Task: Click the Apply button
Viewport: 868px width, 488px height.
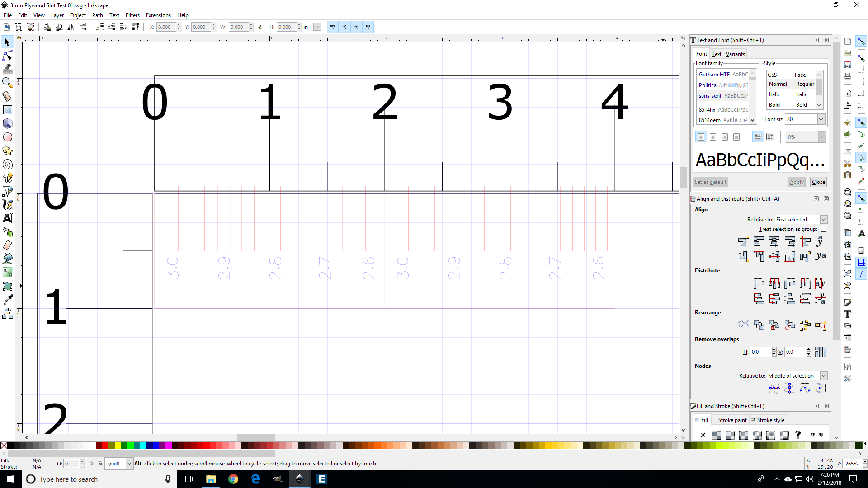Action: [x=797, y=182]
